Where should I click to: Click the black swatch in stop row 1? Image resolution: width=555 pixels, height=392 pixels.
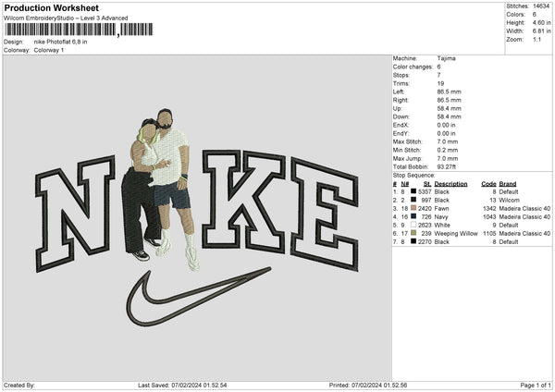[x=413, y=191]
